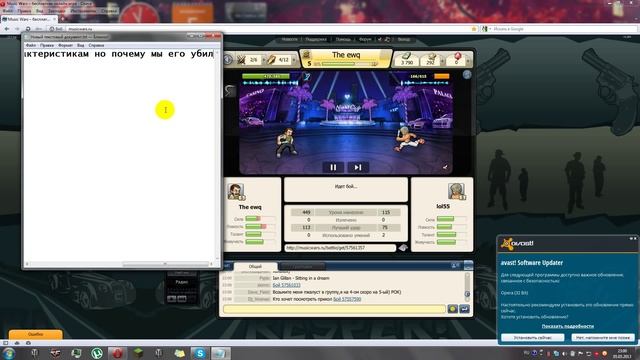Click inside the Notepad text area
This screenshot has width=640, height=360.
click(x=119, y=155)
